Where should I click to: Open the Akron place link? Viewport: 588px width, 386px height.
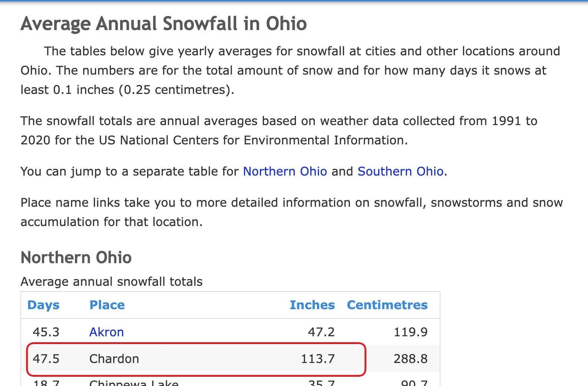point(106,332)
